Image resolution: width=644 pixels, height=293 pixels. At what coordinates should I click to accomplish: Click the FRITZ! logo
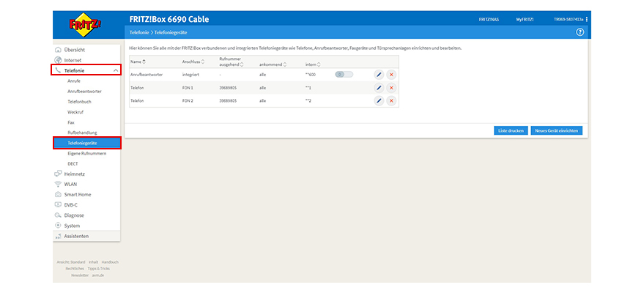pos(86,26)
